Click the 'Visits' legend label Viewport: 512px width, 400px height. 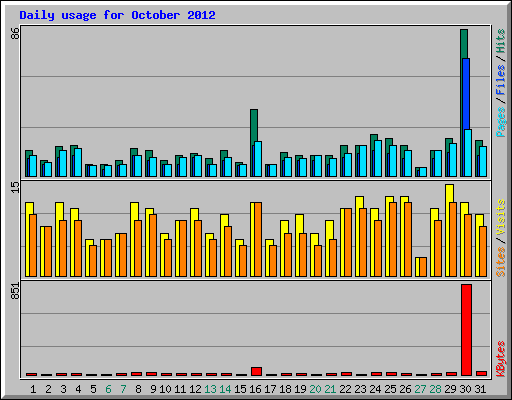[500, 217]
